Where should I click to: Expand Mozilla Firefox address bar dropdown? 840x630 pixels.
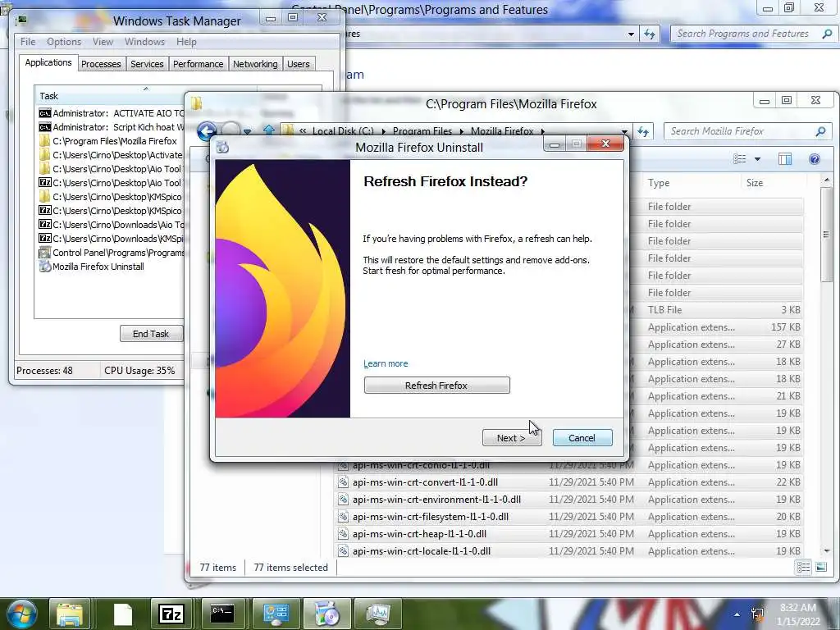(x=624, y=131)
